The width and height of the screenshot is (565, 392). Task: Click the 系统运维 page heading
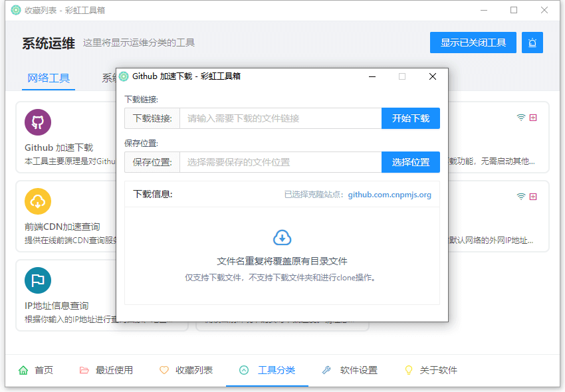click(x=49, y=43)
